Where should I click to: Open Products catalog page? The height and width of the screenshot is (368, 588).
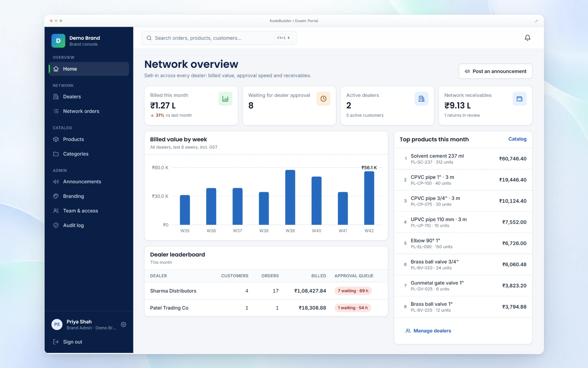pyautogui.click(x=89, y=139)
